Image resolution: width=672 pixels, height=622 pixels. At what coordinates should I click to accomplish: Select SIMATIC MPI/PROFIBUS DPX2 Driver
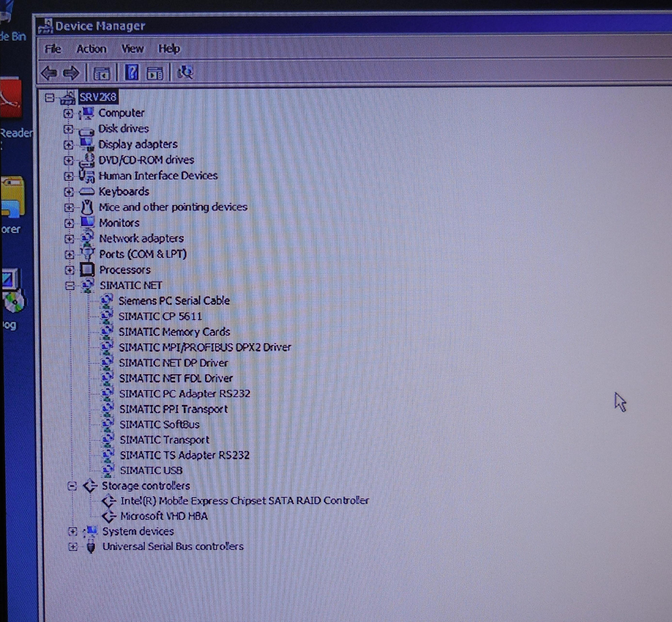coord(205,348)
